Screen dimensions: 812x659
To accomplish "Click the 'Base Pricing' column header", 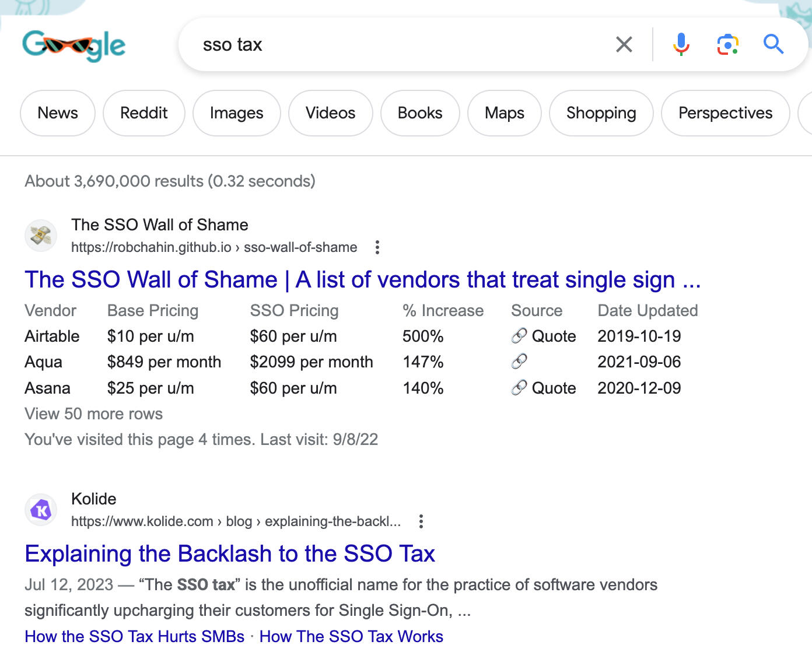I will click(x=153, y=310).
